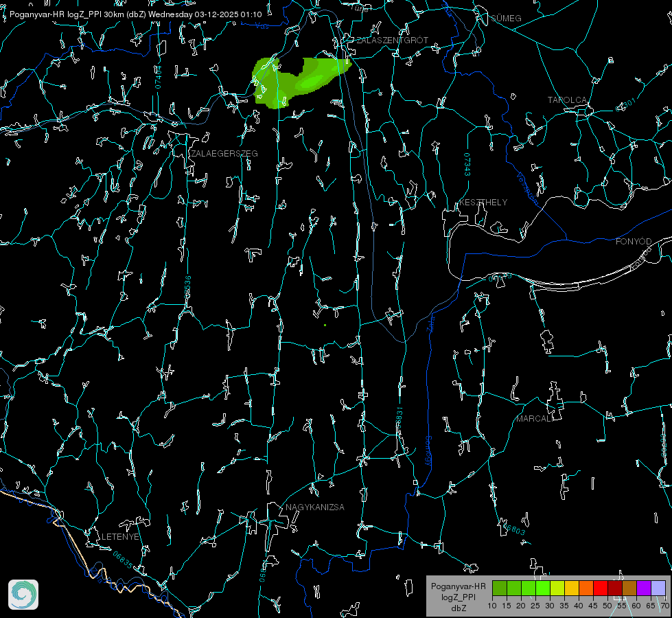The height and width of the screenshot is (618, 672).
Task: Select the LETENYE city label
Action: click(120, 536)
